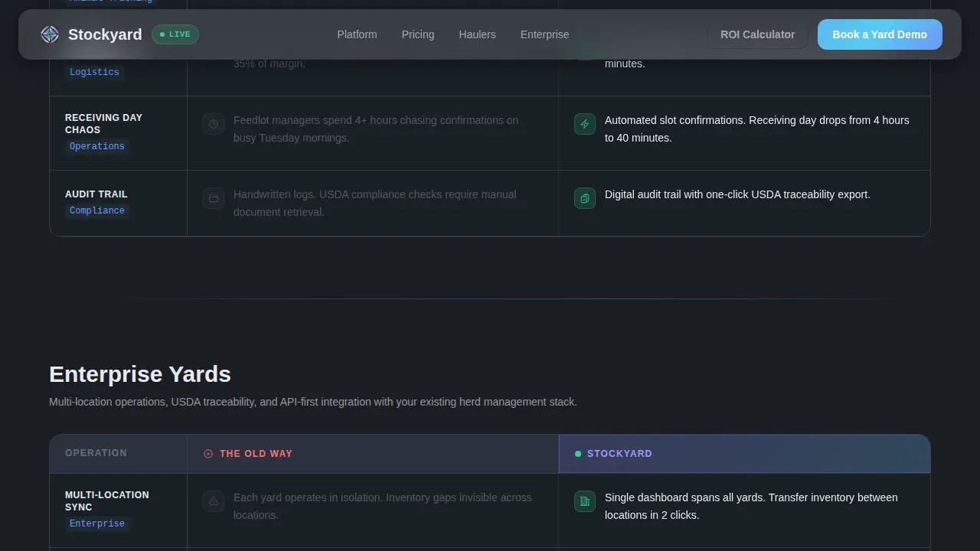Viewport: 980px width, 551px height.
Task: Click Enterprise Yards subtitle about multi-location operations
Action: pos(313,402)
